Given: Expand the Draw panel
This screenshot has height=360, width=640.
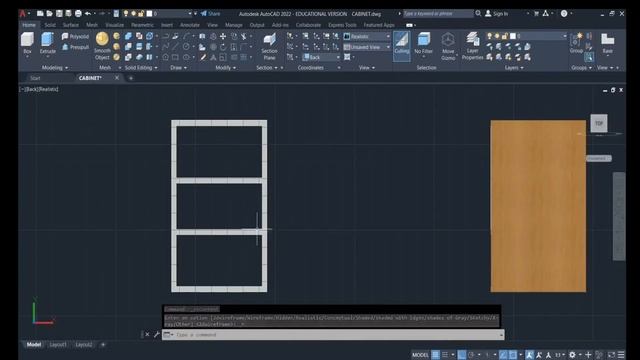Looking at the screenshot, I should click(x=178, y=68).
